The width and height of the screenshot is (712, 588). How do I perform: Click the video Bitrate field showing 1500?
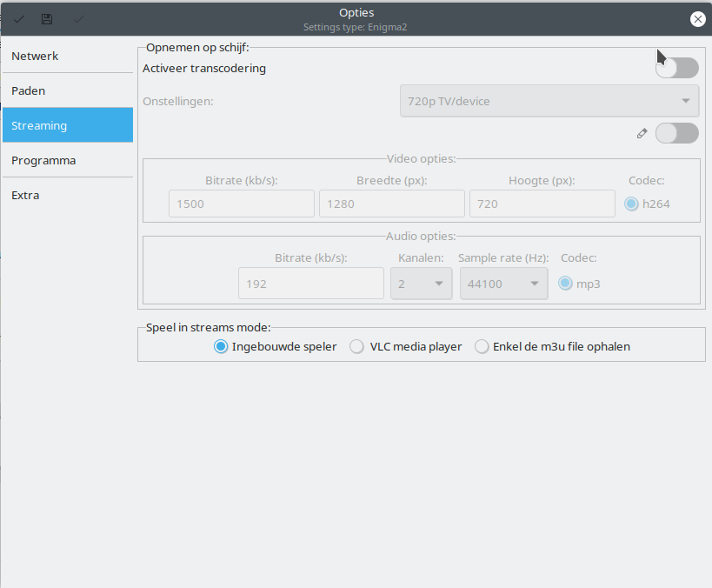point(241,204)
